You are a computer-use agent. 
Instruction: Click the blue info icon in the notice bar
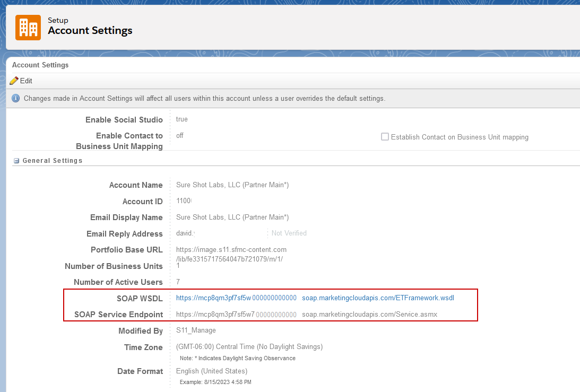tap(16, 98)
